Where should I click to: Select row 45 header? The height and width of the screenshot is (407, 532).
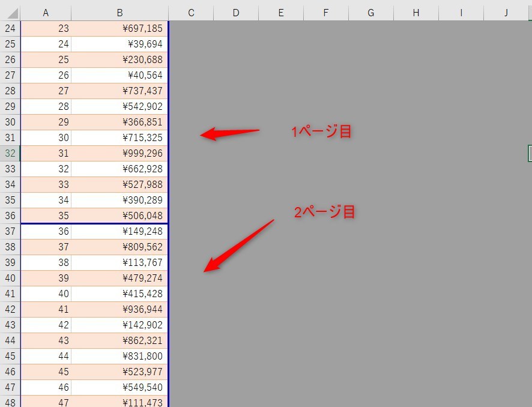click(10, 356)
